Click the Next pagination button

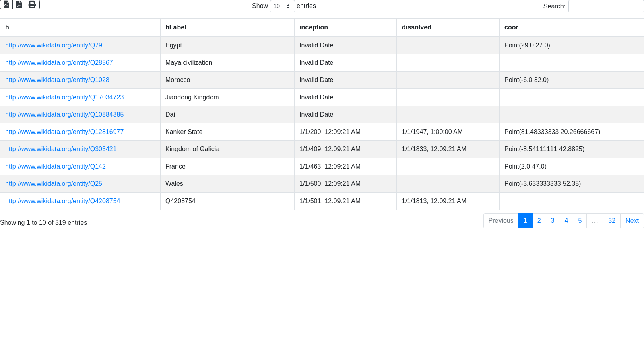click(x=632, y=221)
